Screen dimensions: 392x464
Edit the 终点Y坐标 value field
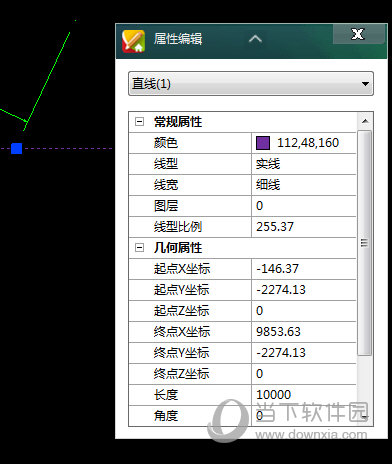[304, 353]
